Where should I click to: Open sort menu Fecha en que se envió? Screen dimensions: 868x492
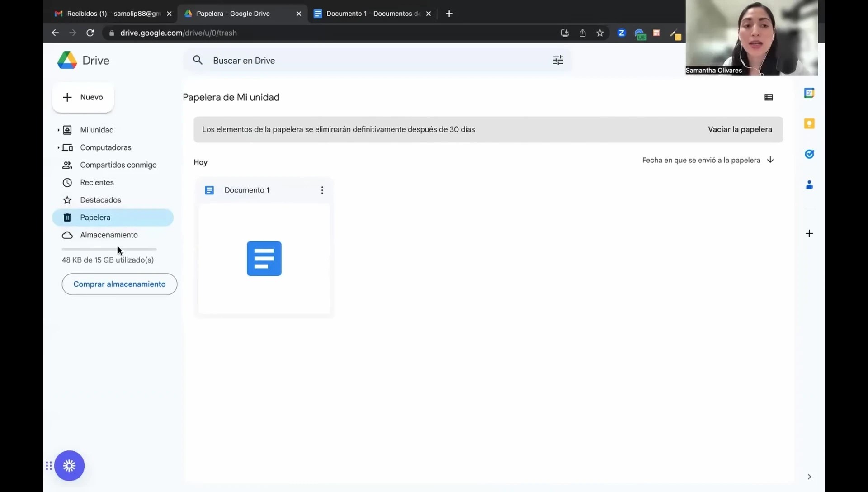pos(701,160)
